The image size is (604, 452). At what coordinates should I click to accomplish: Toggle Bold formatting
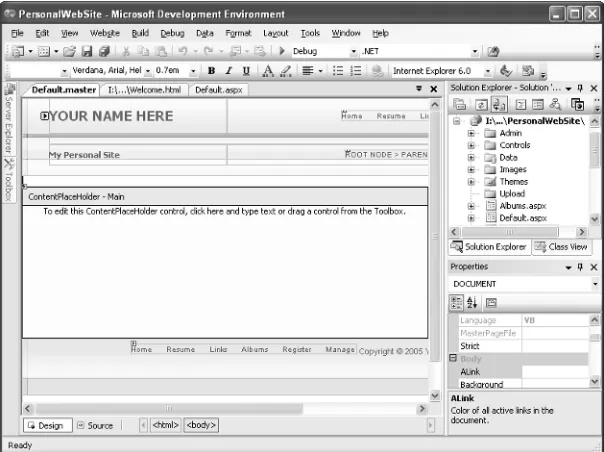(x=211, y=71)
